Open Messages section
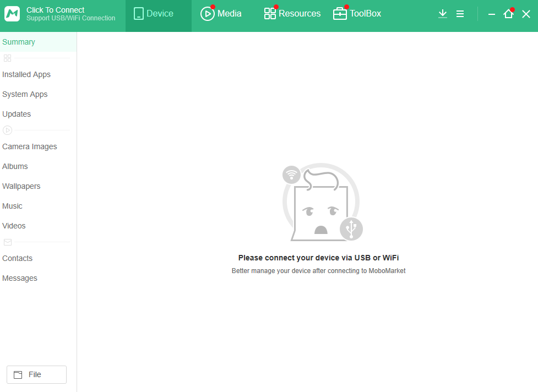 click(20, 278)
